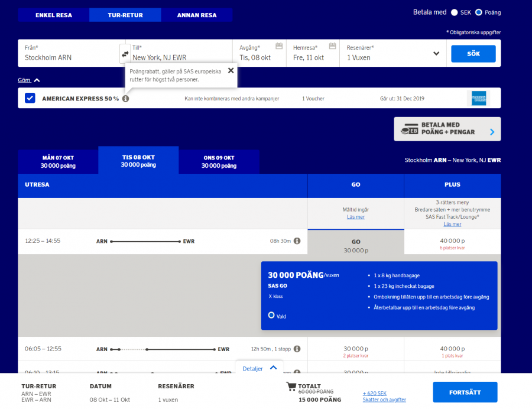This screenshot has height=409, width=532.
Task: Click the shopping cart icon near Totalt
Action: [291, 387]
